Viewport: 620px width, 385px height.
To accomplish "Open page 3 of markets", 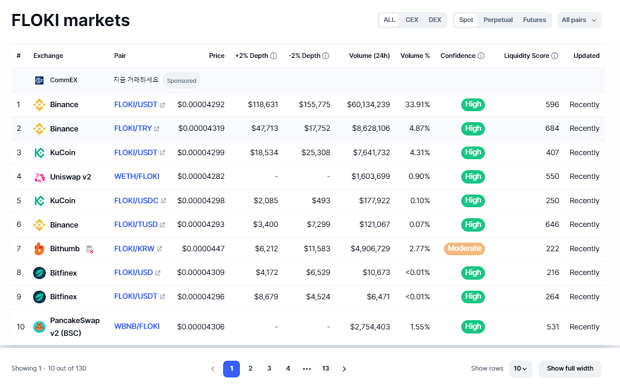I will (269, 369).
